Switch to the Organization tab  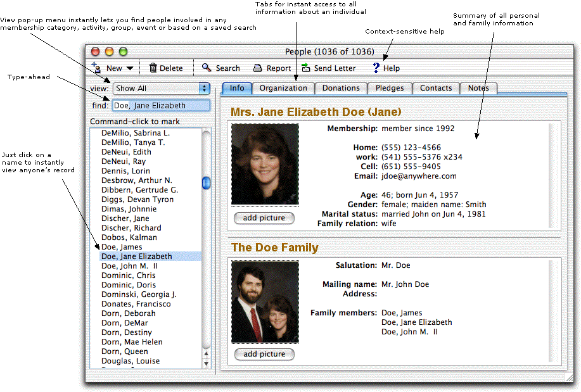coord(283,88)
